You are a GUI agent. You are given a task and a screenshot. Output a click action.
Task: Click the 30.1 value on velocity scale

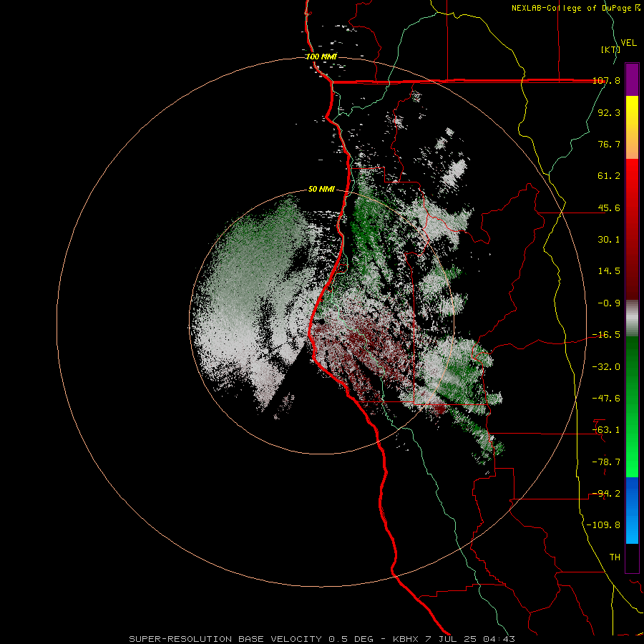(609, 240)
